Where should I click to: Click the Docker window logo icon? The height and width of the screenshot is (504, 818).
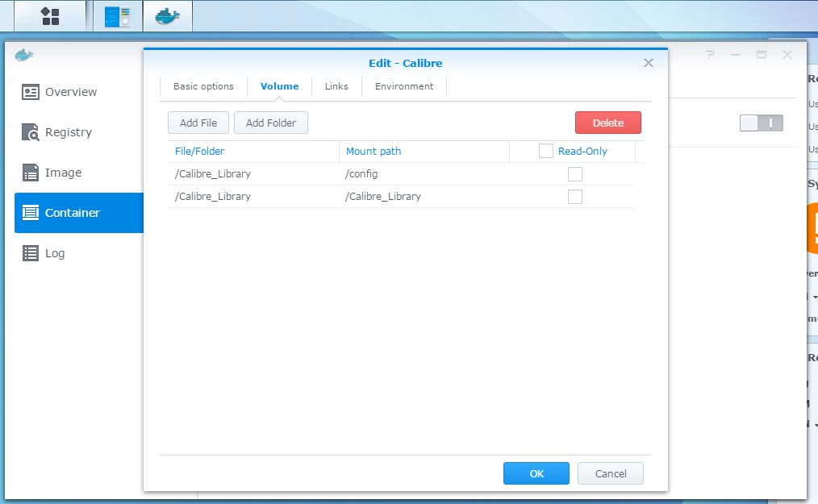tap(24, 55)
